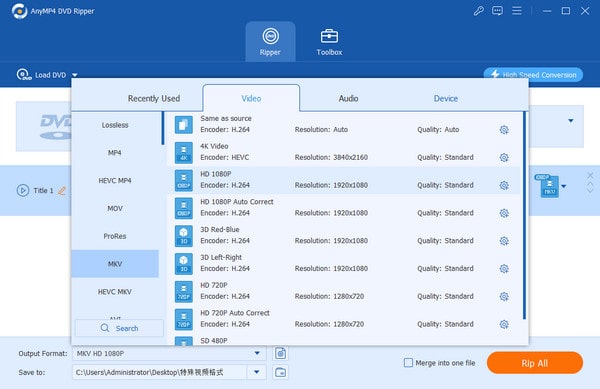Switch to the Audio tab

click(x=348, y=98)
